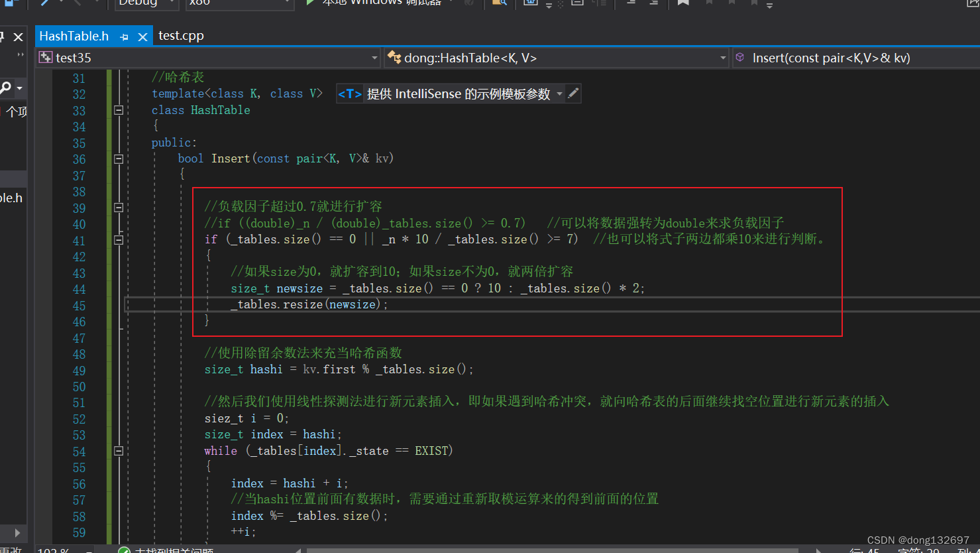Select the HashTable.h editor tab
Viewport: 980px width, 553px height.
74,36
